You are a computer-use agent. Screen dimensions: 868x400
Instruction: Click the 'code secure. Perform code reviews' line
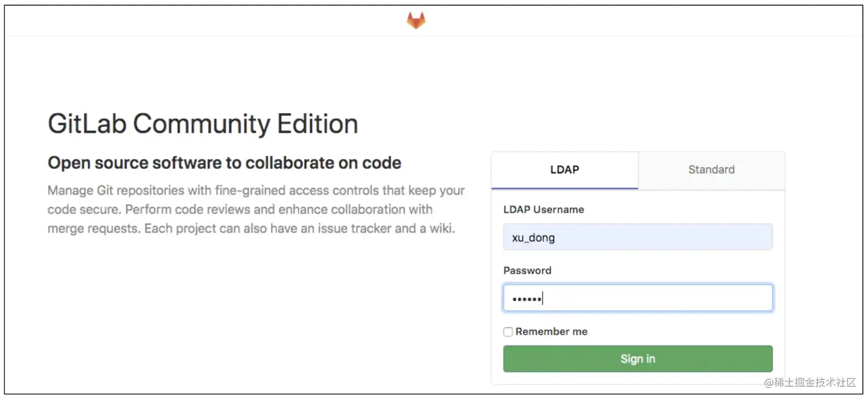[240, 209]
